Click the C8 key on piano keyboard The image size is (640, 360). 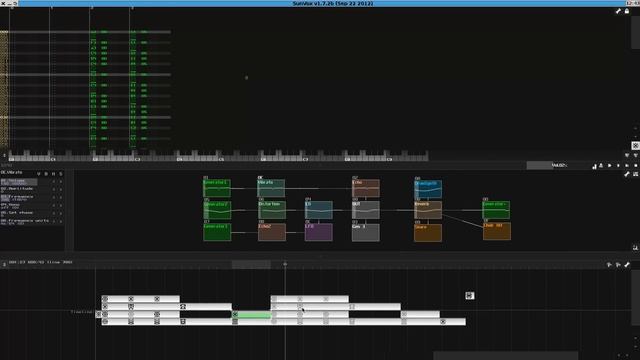tap(348, 159)
